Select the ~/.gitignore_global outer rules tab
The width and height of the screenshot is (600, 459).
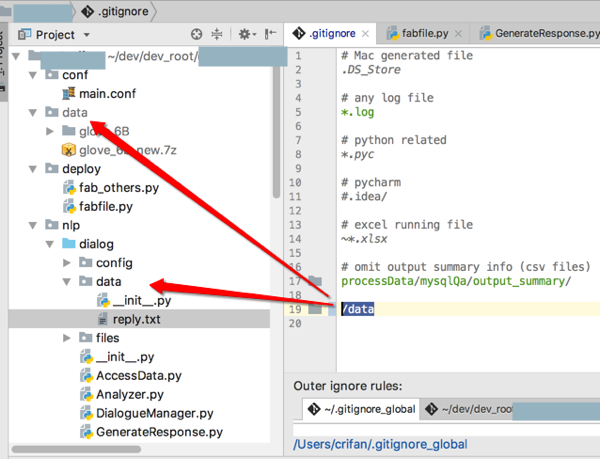[x=361, y=409]
